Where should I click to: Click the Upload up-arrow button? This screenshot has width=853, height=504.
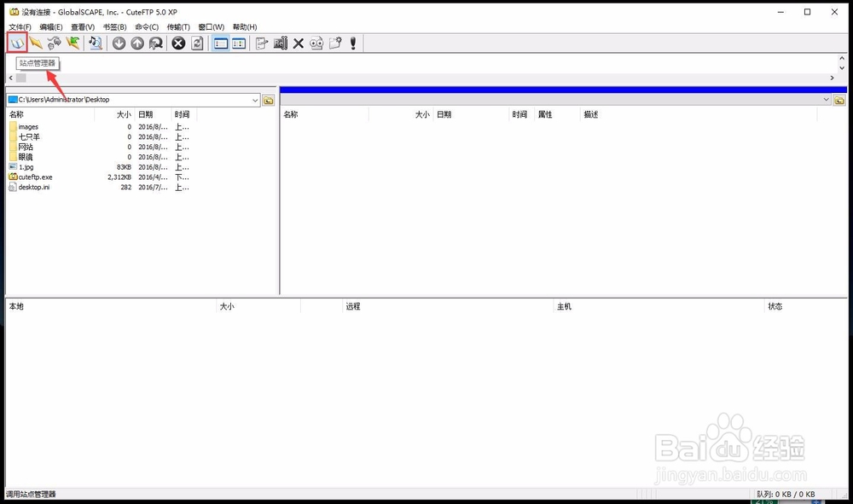pyautogui.click(x=137, y=43)
